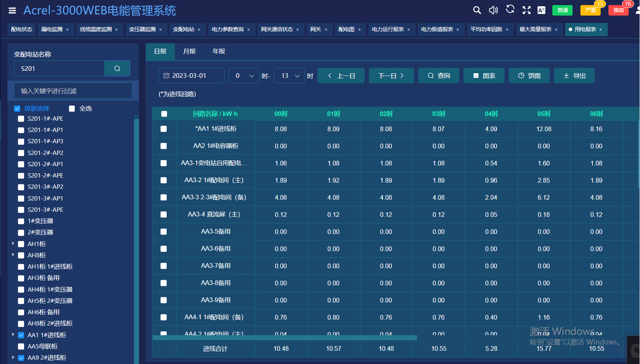This screenshot has width=640, height=364.
Task: Close the 配电图 tab
Action: tap(360, 30)
